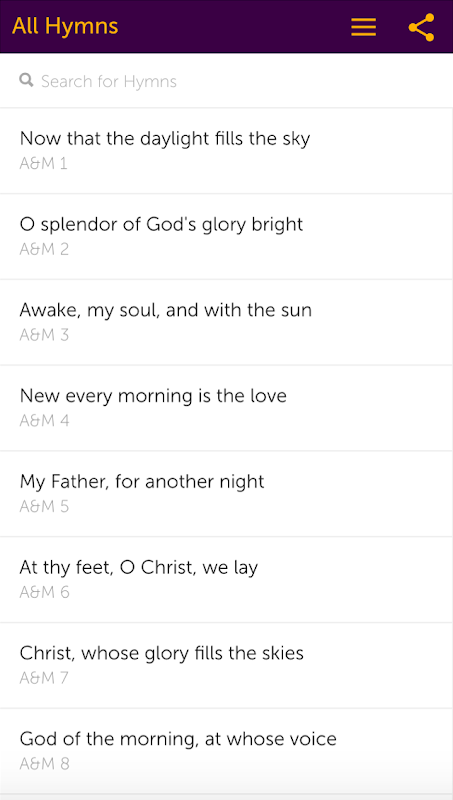The height and width of the screenshot is (800, 453).
Task: Open the hamburger menu
Action: [363, 27]
